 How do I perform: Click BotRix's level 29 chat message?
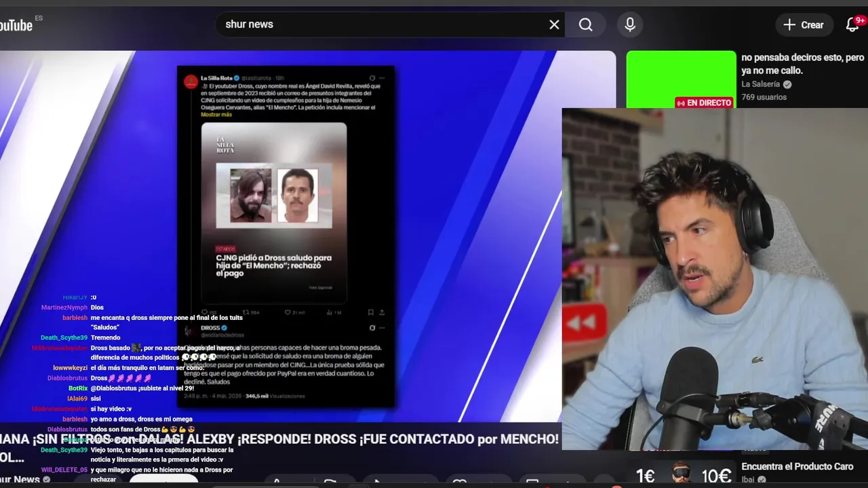pos(142,388)
